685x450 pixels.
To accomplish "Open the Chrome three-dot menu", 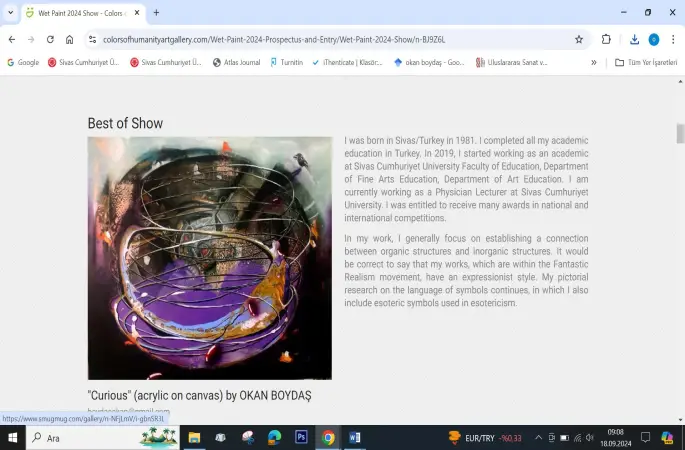I will point(673,39).
